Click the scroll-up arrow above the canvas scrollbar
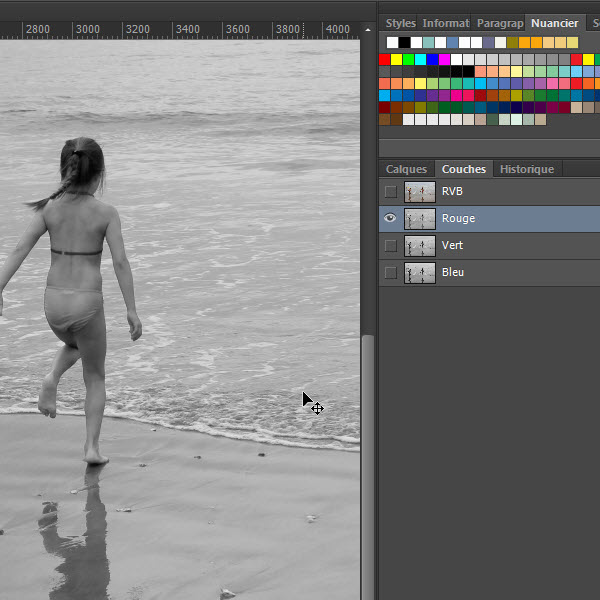The height and width of the screenshot is (600, 600). (367, 30)
